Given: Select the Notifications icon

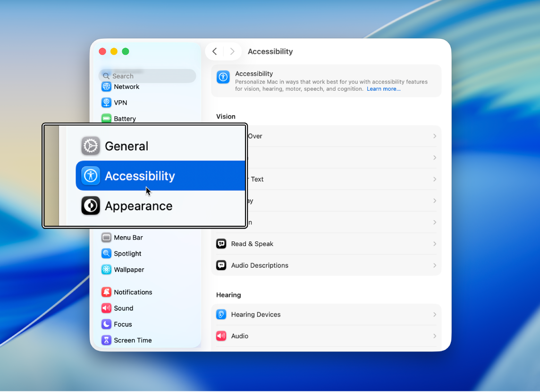Looking at the screenshot, I should pyautogui.click(x=107, y=292).
